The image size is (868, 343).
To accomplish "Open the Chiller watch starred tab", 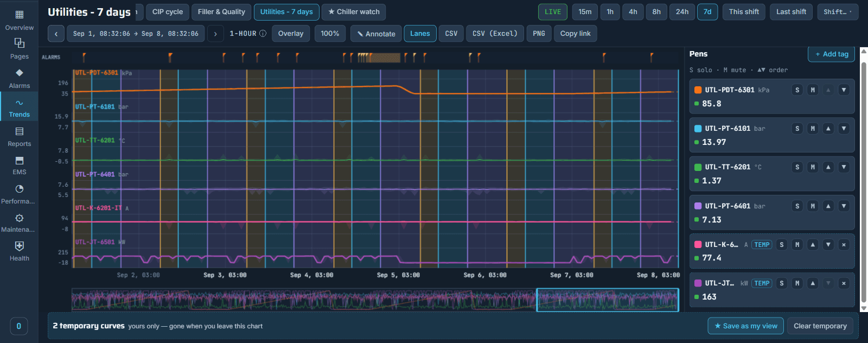I will click(354, 12).
